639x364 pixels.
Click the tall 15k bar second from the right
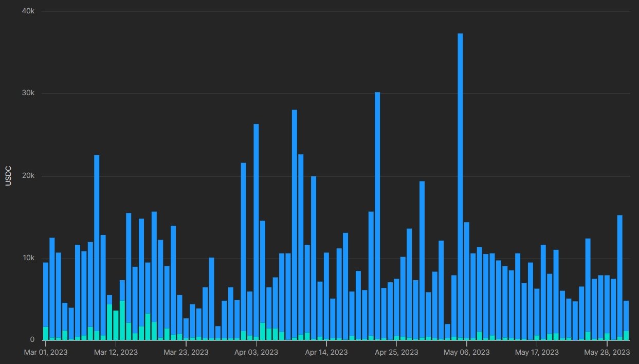(x=619, y=278)
